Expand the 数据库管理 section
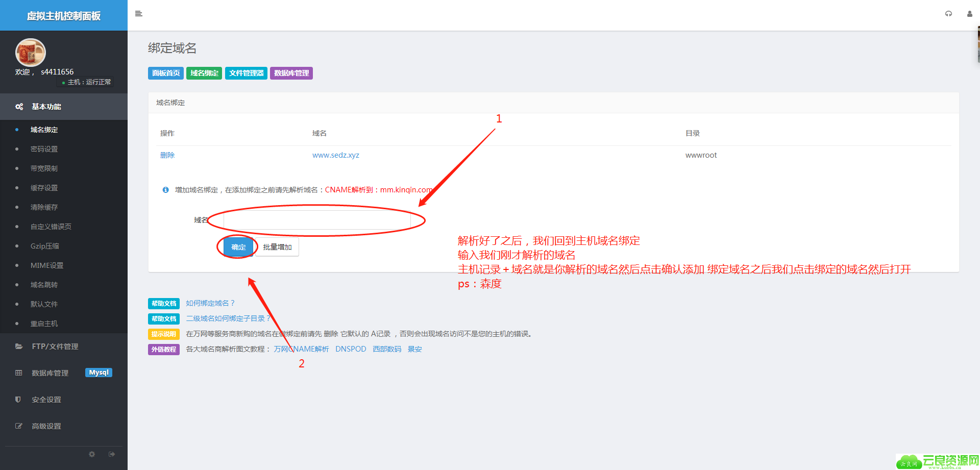This screenshot has height=470, width=980. click(x=64, y=373)
